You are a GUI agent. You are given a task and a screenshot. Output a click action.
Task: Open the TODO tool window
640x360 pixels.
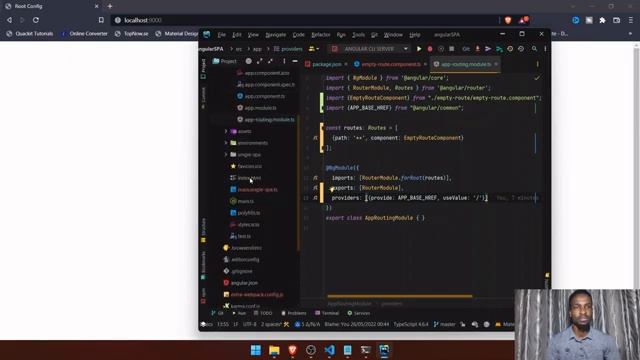click(x=263, y=313)
